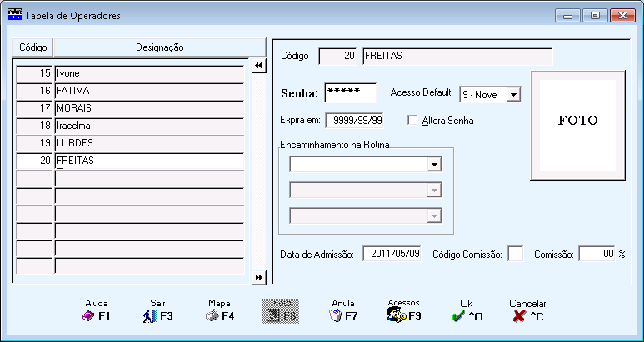Jump to previous page with double-left arrow
Image resolution: width=644 pixels, height=342 pixels.
click(259, 66)
